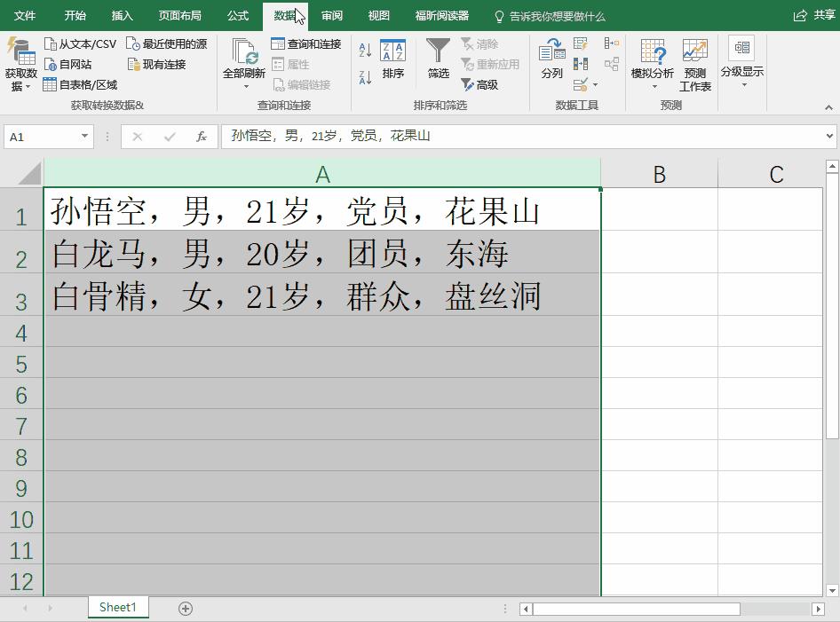This screenshot has width=840, height=622.
Task: Click cell with 孙悟空，男，21岁
Action: pos(322,209)
